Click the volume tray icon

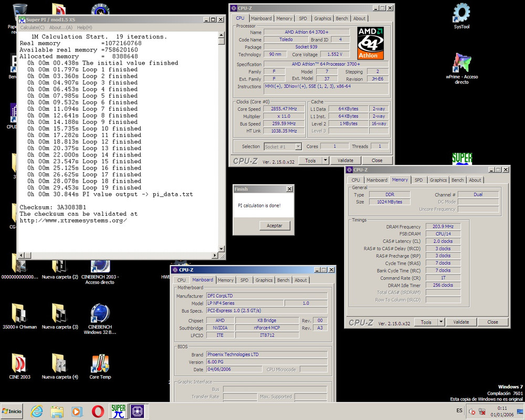tap(472, 412)
